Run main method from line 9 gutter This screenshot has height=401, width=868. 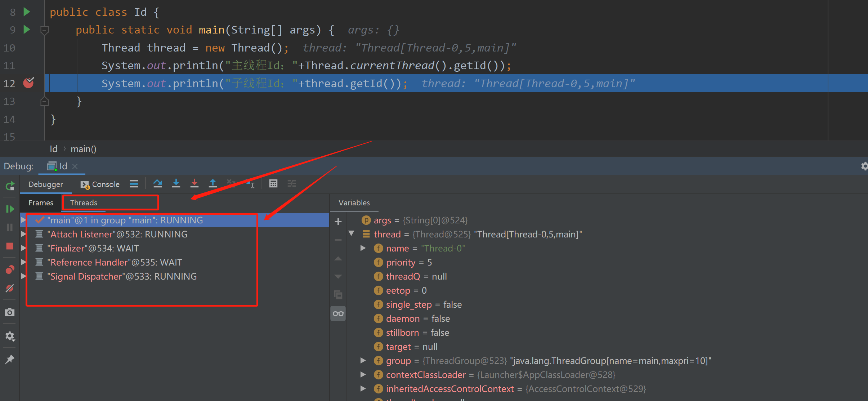27,29
